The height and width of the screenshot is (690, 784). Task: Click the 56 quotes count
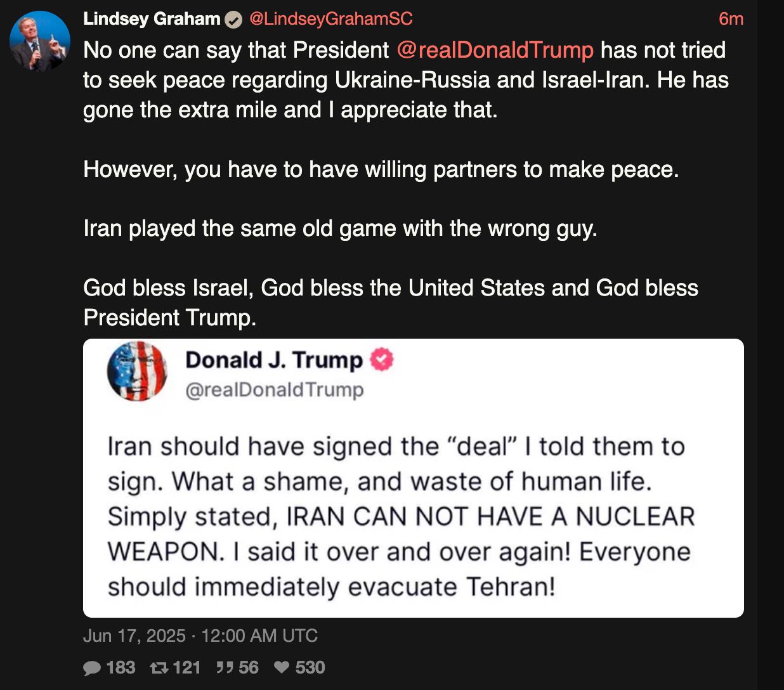249,668
